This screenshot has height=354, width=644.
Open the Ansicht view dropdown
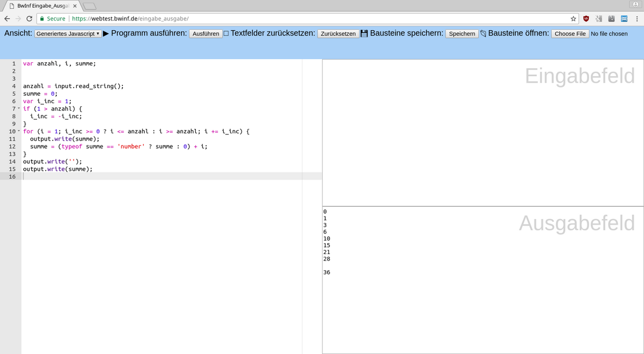coord(68,33)
